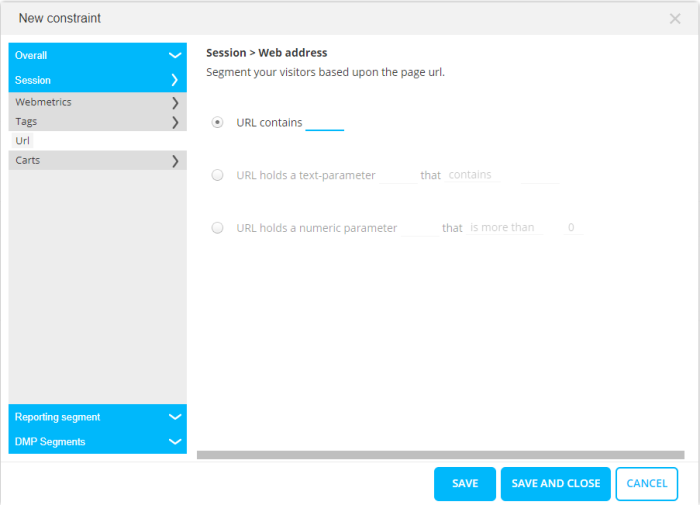Expand Reporting segment chevron
Image resolution: width=700 pixels, height=505 pixels.
175,417
